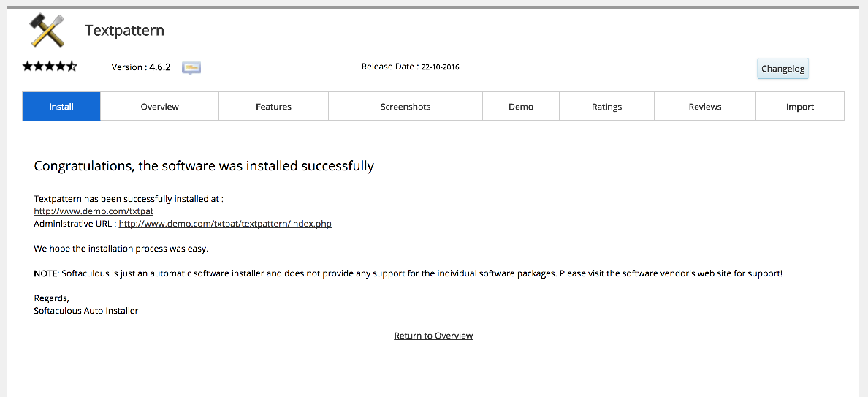
Task: Click the Softaculous Auto Installer signature text
Action: [x=85, y=311]
